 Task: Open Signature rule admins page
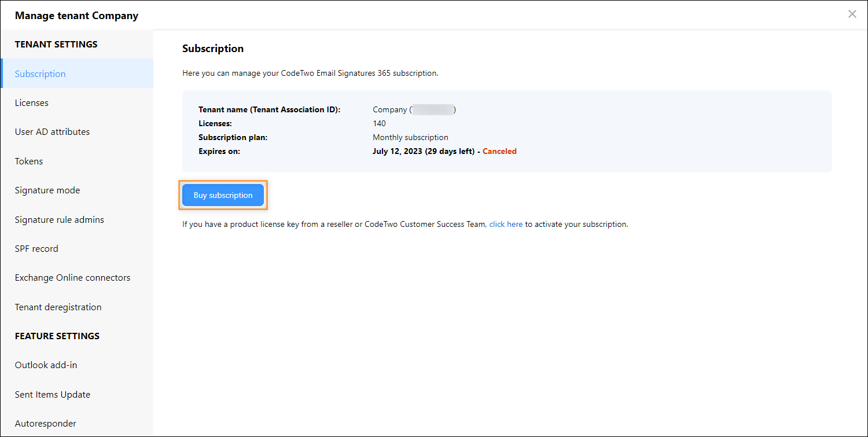(77, 219)
